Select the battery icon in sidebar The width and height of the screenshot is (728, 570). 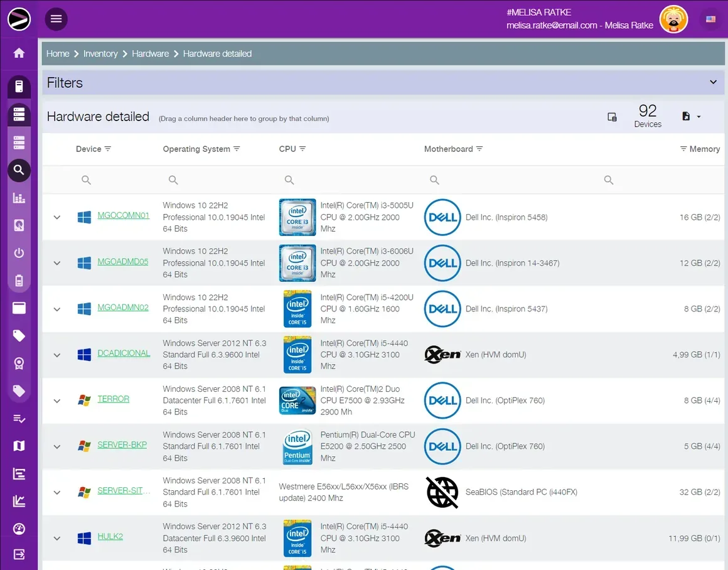(19, 281)
